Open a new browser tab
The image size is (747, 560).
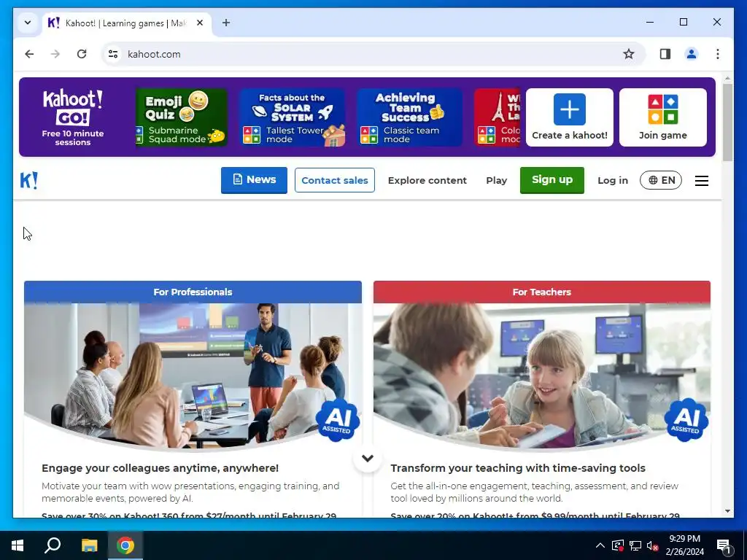pos(226,23)
